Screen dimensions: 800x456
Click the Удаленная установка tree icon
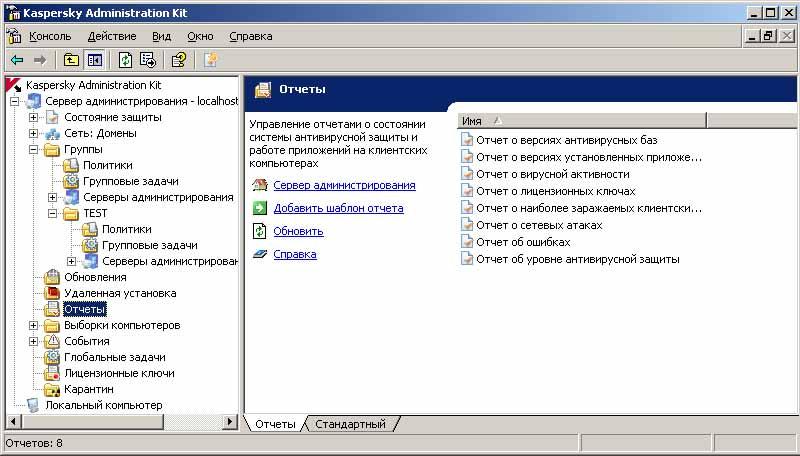point(52,293)
